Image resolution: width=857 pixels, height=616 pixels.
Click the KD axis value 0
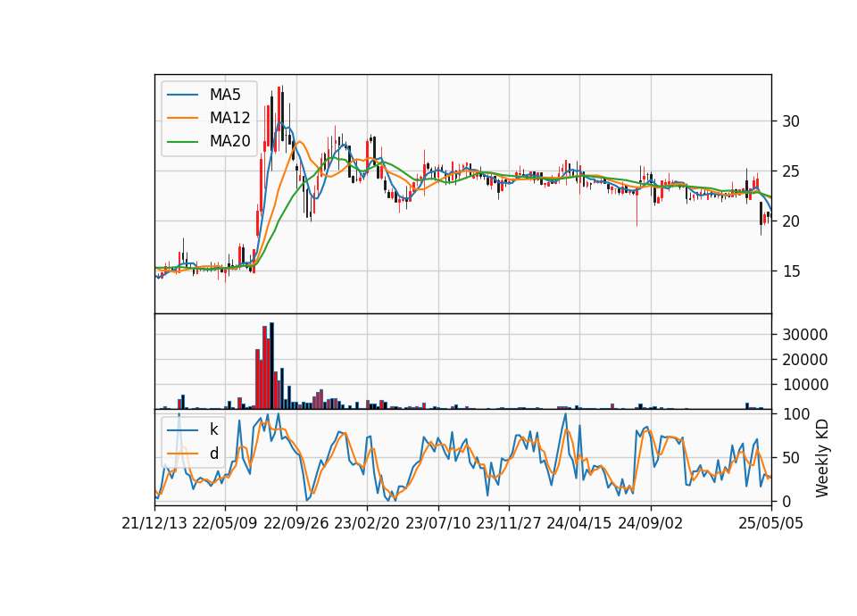[x=786, y=501]
